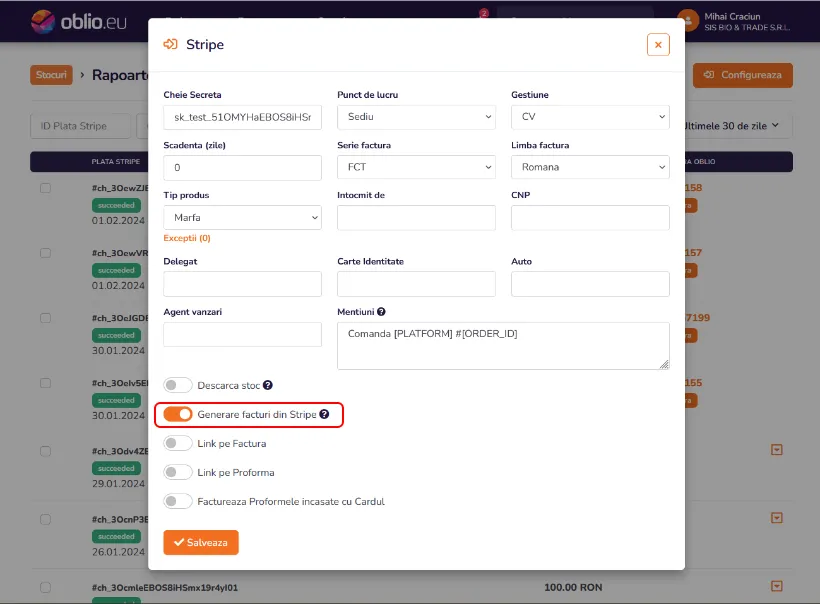The image size is (820, 604).
Task: Open Ultimele 30 de zile date filter
Action: pyautogui.click(x=732, y=126)
